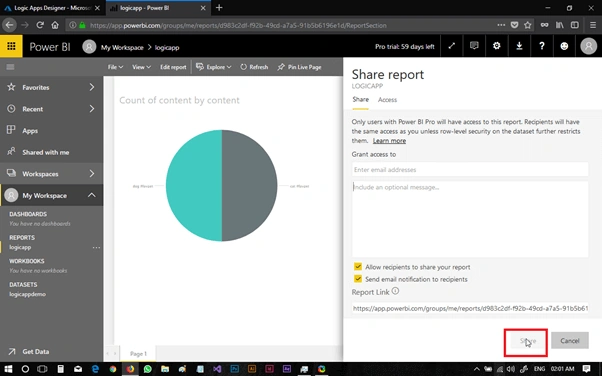The width and height of the screenshot is (602, 376).
Task: Select the logicapp - Power BI browser tab
Action: click(157, 8)
